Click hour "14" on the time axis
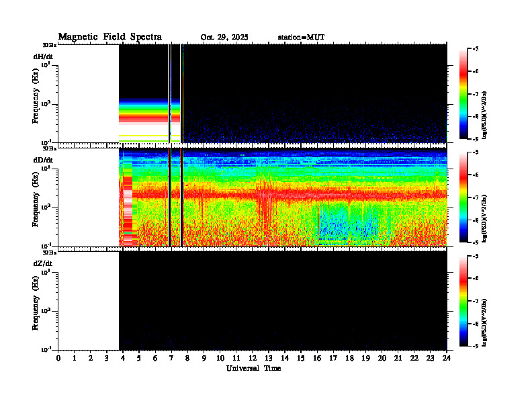 285,358
